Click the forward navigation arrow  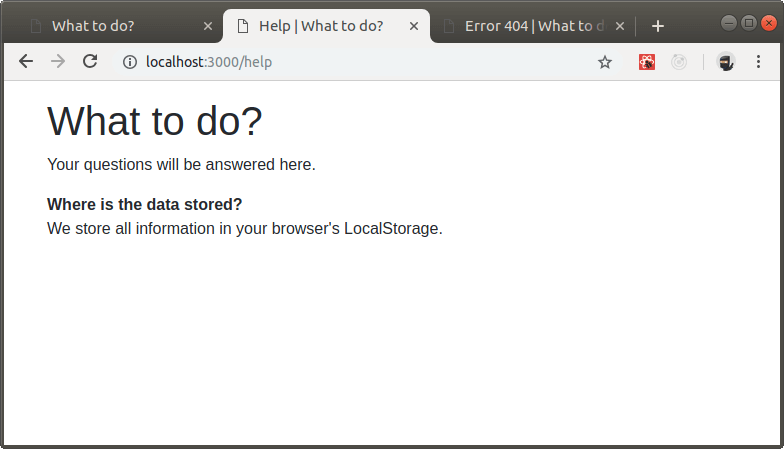point(58,62)
